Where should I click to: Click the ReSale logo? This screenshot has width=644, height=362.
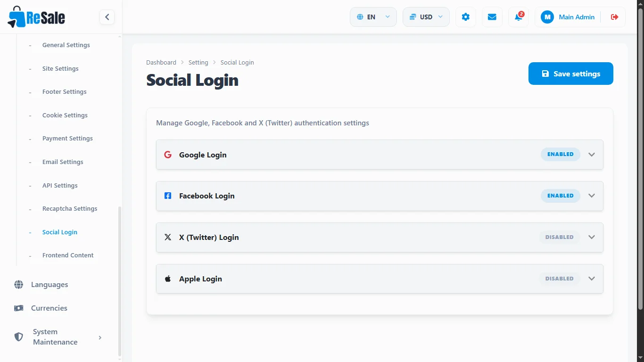click(x=36, y=17)
